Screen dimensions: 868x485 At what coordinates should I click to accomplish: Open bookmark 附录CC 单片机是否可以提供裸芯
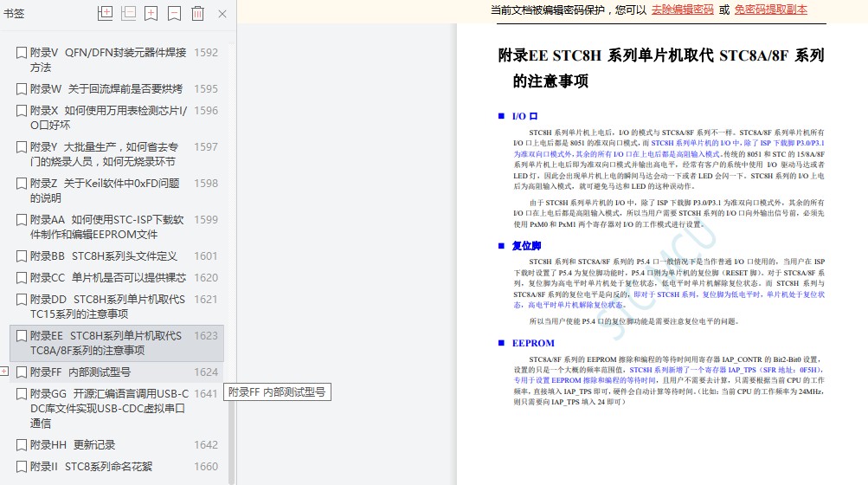pyautogui.click(x=108, y=278)
